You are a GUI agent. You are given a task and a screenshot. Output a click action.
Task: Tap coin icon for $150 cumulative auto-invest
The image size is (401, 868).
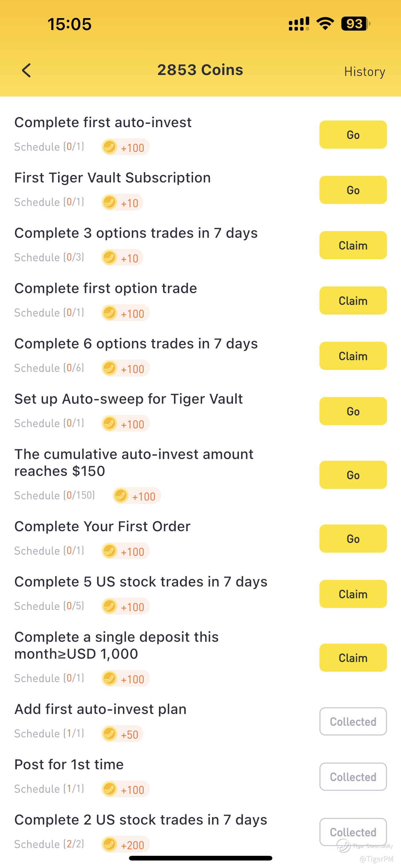click(x=121, y=496)
